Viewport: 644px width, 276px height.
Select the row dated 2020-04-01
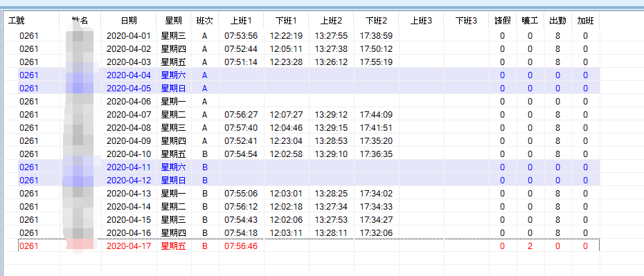tap(302, 36)
